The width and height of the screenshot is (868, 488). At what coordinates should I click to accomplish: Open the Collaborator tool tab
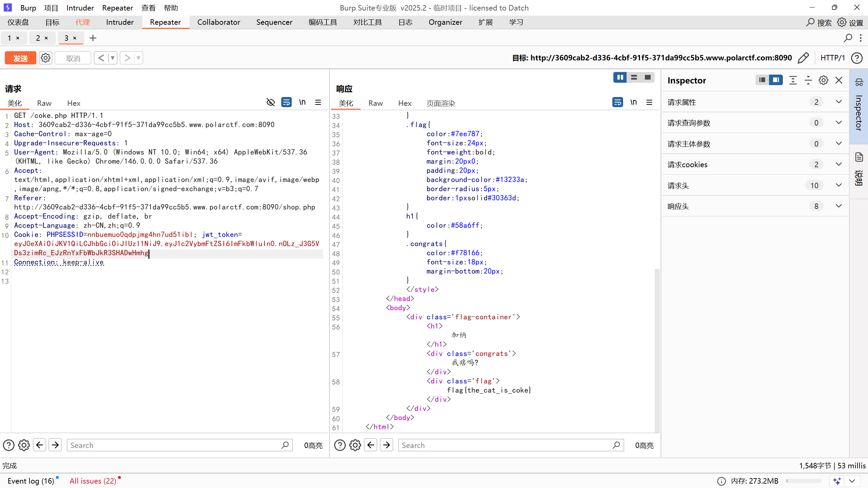(x=218, y=22)
